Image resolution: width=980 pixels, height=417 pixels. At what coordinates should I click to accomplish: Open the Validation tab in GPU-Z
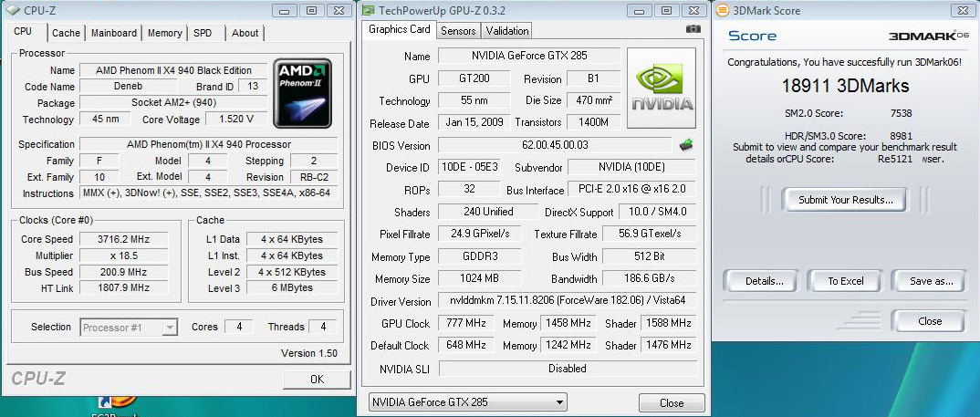pyautogui.click(x=506, y=31)
